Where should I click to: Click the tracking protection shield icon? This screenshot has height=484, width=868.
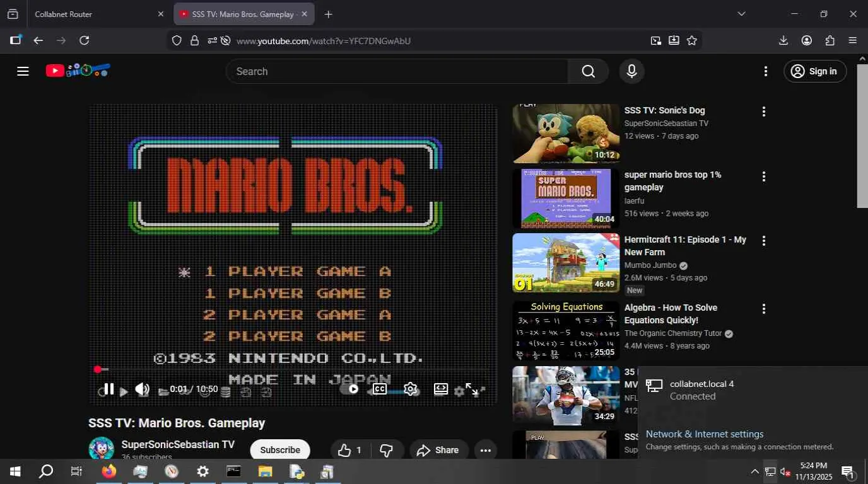(177, 40)
